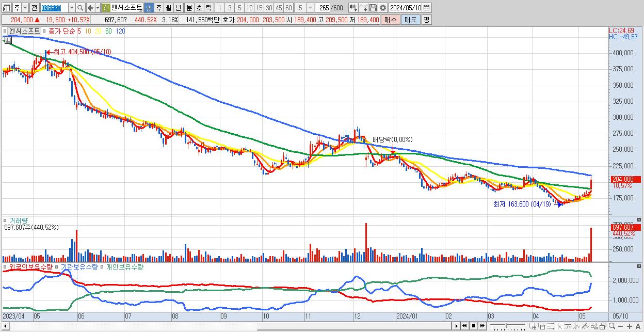This screenshot has width=644, height=332.
Task: Click the speaker sound icon
Action: [90, 8]
